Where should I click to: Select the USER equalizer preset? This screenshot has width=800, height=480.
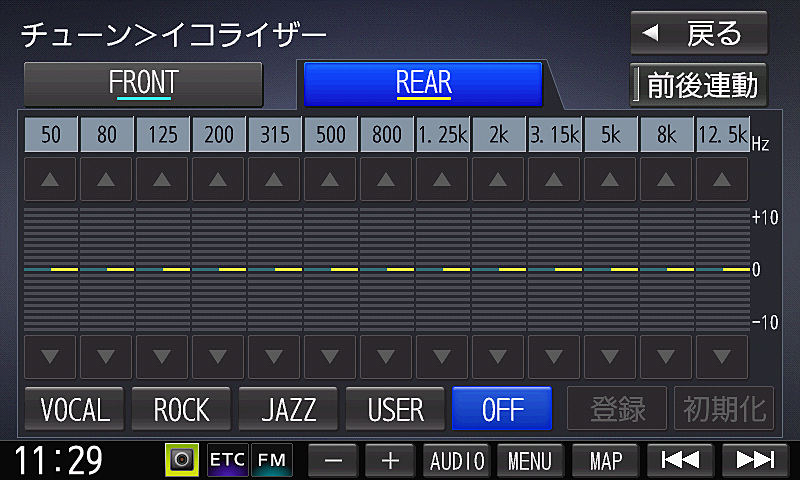(395, 409)
